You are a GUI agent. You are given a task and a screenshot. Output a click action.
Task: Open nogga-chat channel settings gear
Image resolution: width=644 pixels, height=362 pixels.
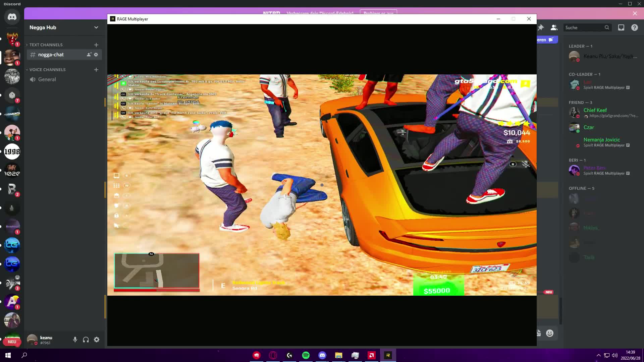(x=96, y=55)
